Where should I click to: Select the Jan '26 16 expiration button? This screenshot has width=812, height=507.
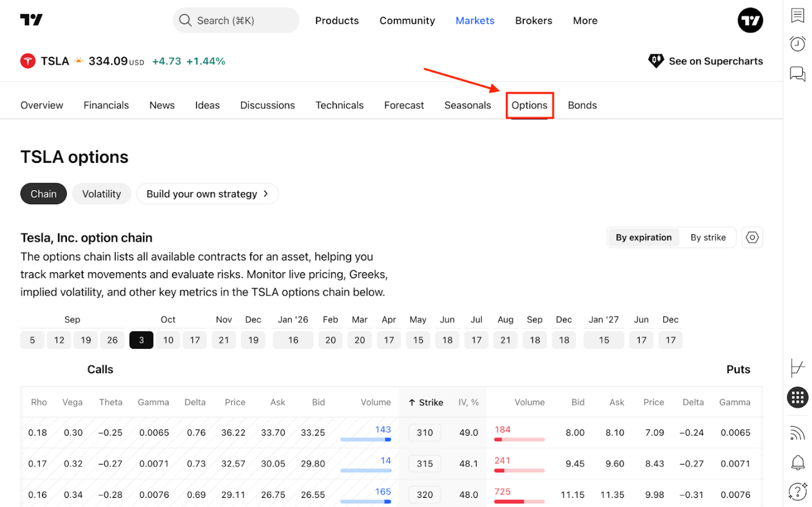point(293,340)
